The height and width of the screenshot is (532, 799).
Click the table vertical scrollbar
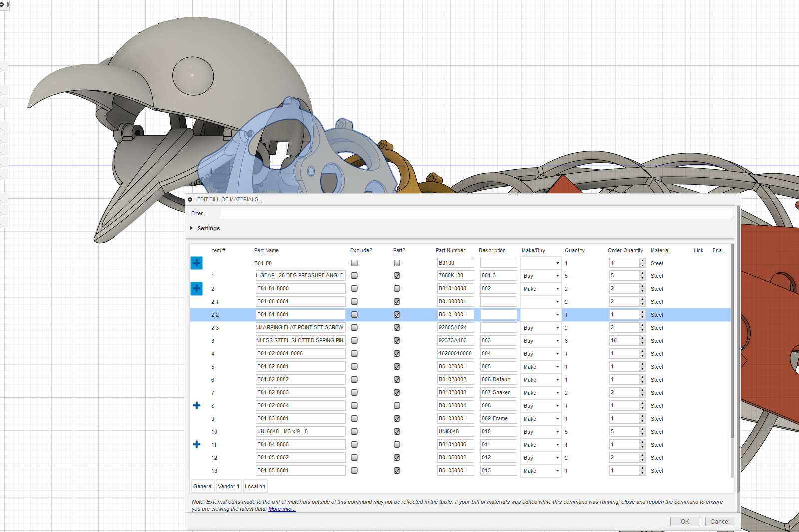click(x=732, y=339)
